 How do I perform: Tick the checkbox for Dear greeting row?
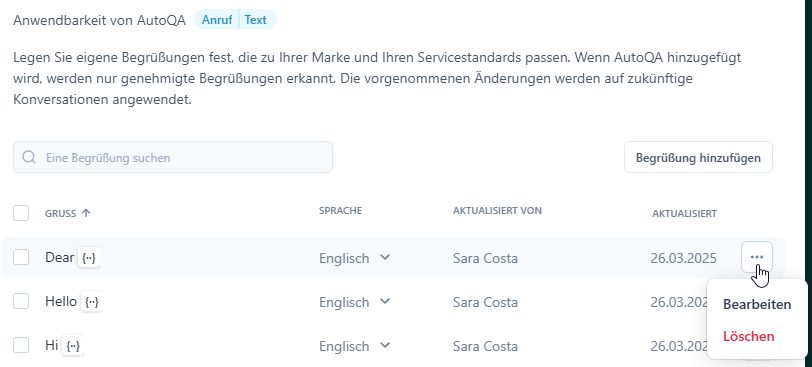[x=21, y=257]
